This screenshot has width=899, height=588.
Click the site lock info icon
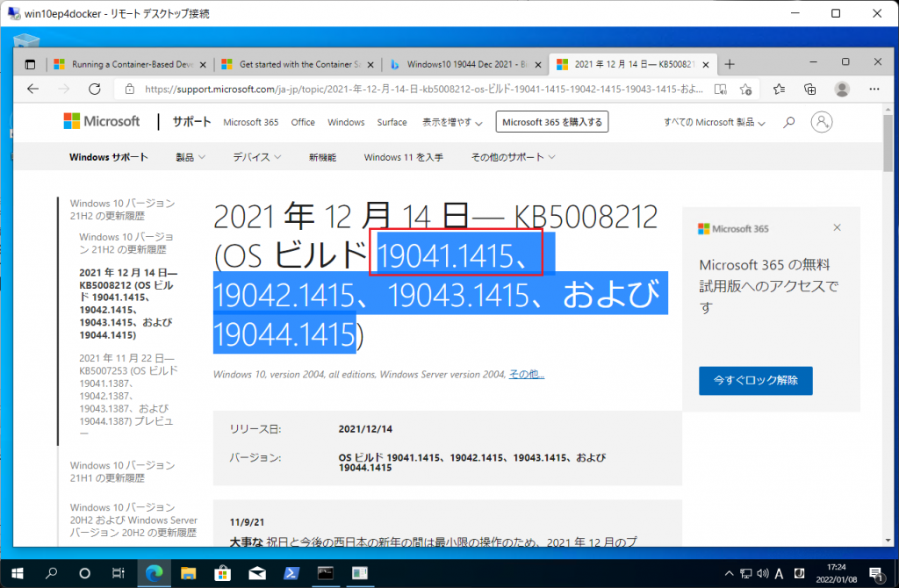point(130,89)
